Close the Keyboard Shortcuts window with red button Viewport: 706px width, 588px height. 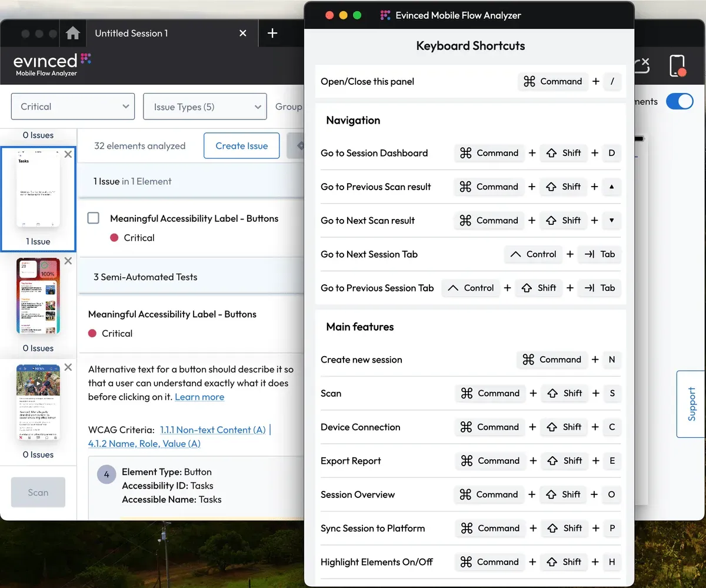point(329,15)
